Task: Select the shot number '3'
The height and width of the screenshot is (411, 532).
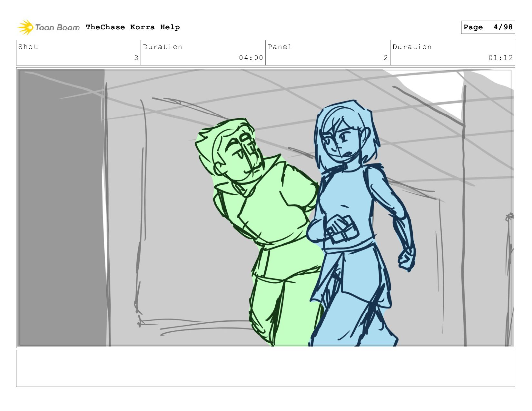Action: [136, 58]
